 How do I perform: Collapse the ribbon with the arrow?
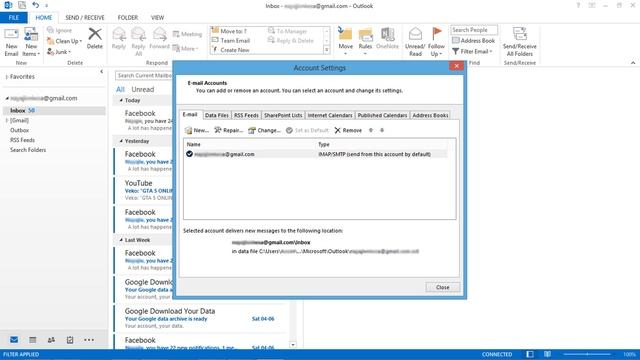[633, 63]
